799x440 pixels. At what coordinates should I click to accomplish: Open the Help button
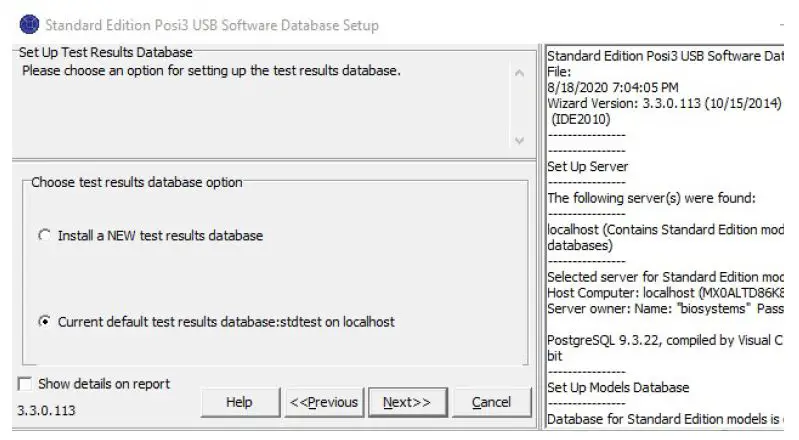(x=239, y=402)
